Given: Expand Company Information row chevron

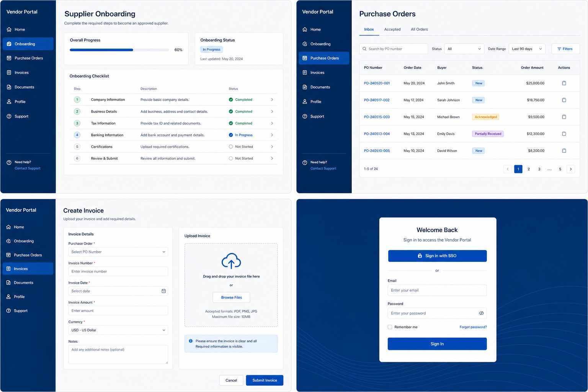Looking at the screenshot, I should click(x=272, y=100).
